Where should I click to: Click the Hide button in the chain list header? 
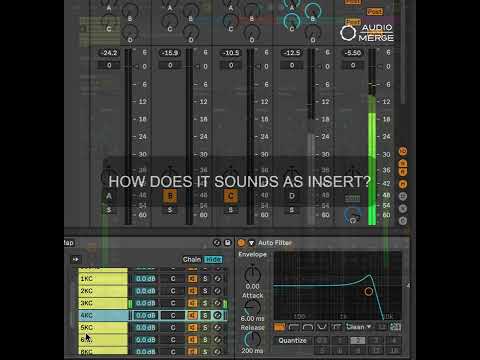(x=213, y=259)
